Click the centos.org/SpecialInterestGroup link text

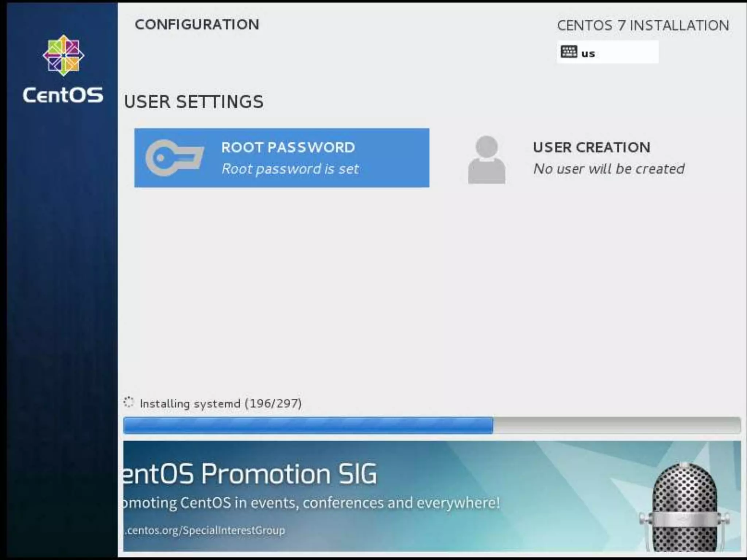[204, 530]
